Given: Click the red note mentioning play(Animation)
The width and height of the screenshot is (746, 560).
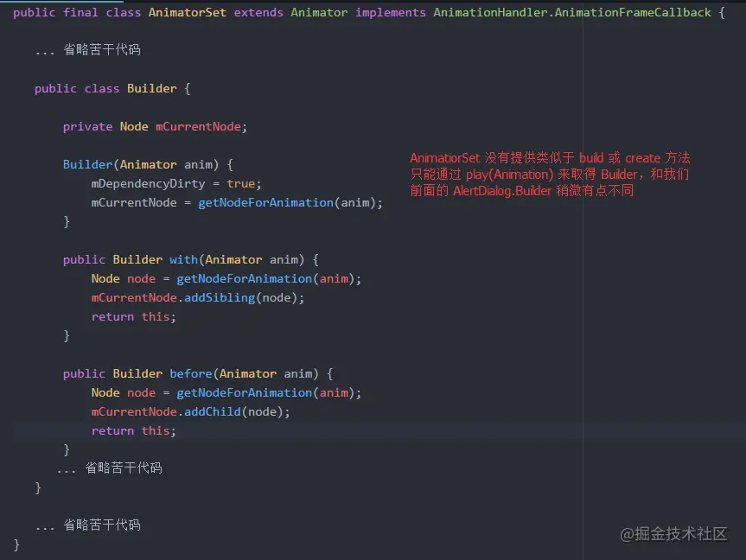Looking at the screenshot, I should (550, 175).
